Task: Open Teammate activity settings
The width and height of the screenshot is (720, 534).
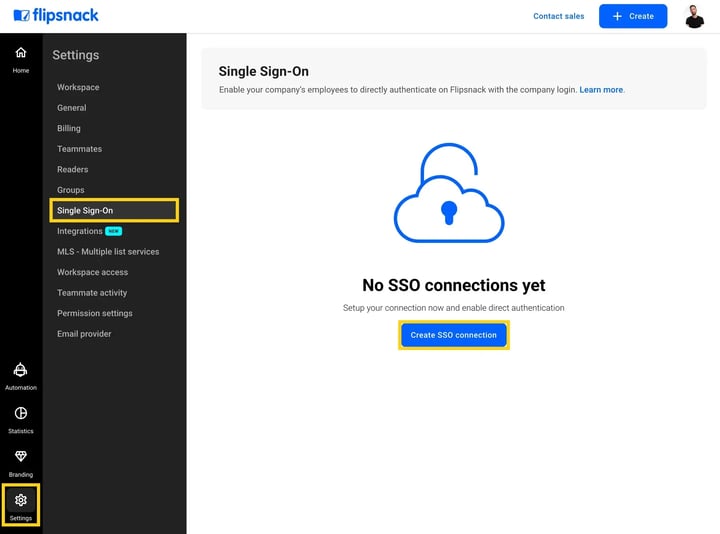Action: [x=92, y=293]
